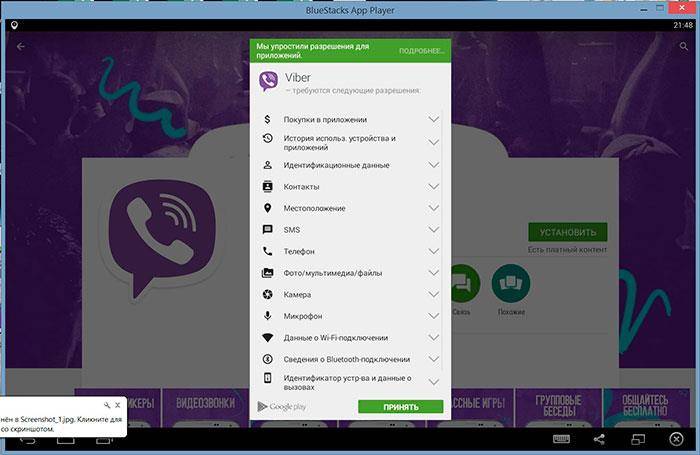Image resolution: width=700 pixels, height=455 pixels.
Task: Click the location pin permission icon
Action: (x=267, y=208)
